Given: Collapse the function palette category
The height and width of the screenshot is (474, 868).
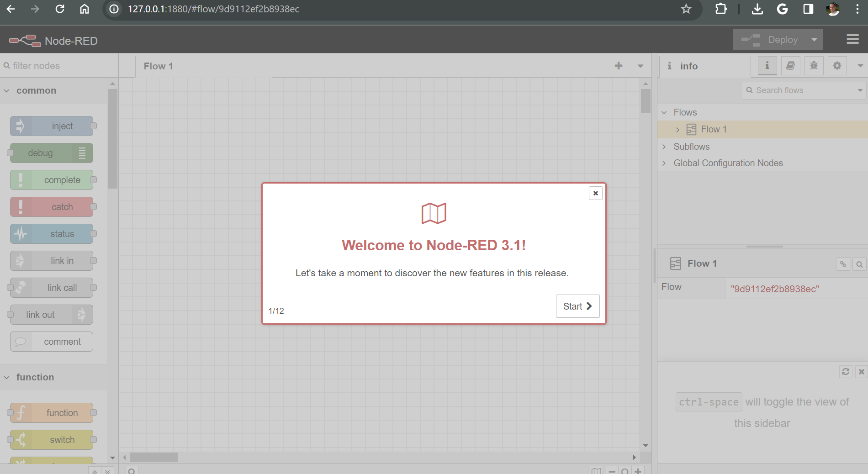Looking at the screenshot, I should coord(53,377).
